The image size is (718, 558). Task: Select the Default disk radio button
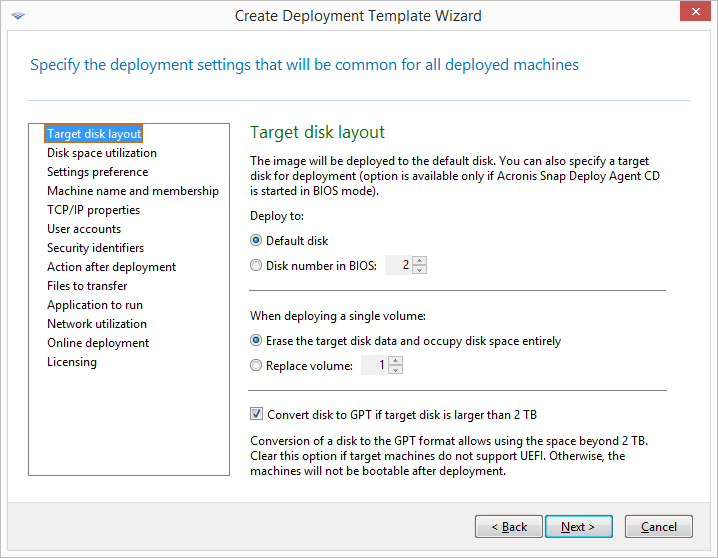tap(257, 241)
